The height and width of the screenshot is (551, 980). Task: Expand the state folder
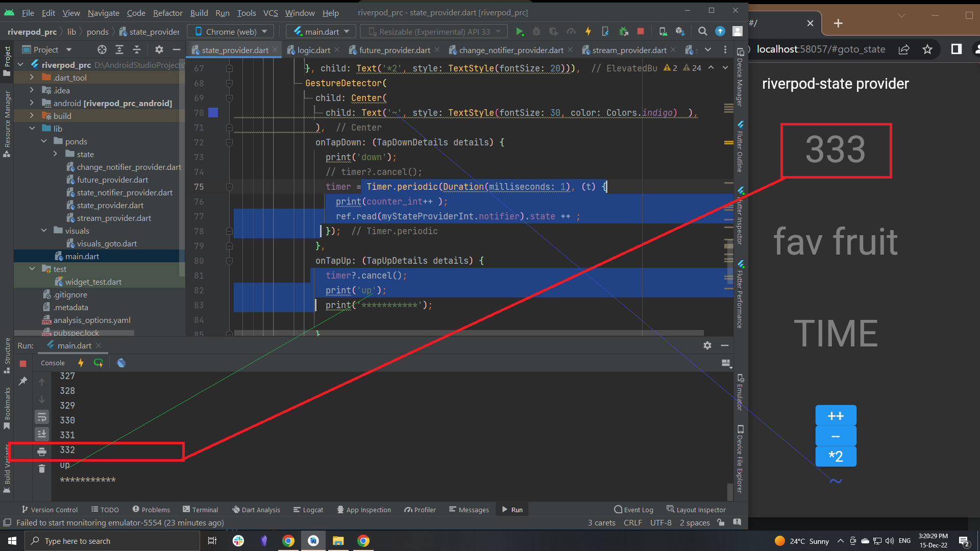(55, 154)
